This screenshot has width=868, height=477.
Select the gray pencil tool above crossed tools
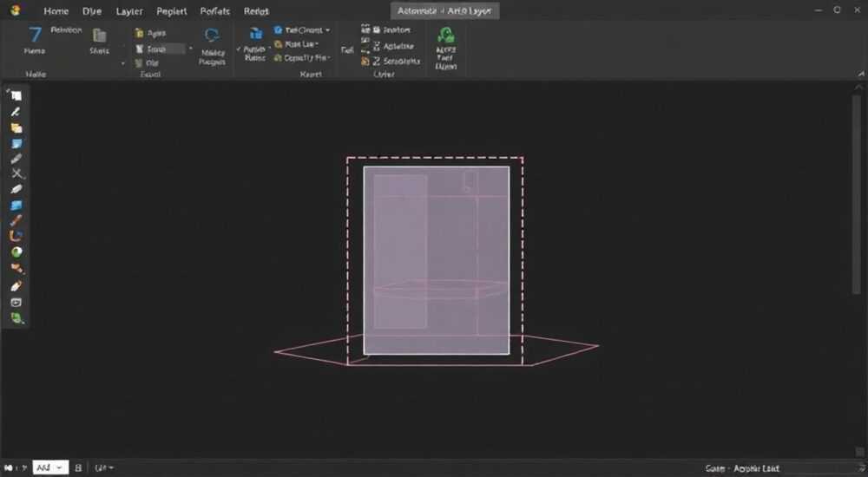click(x=16, y=159)
